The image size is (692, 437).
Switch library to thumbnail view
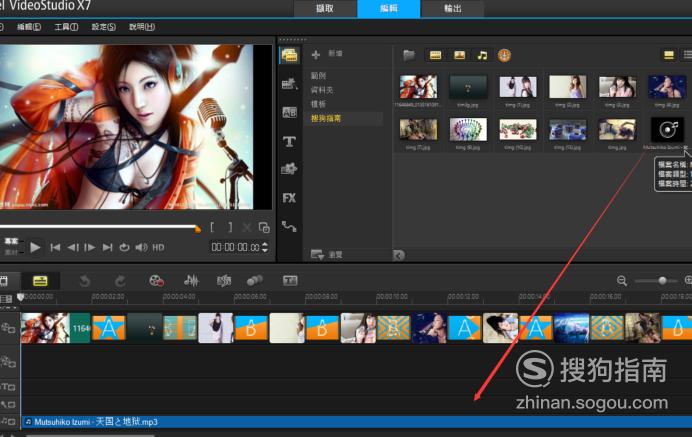(669, 55)
